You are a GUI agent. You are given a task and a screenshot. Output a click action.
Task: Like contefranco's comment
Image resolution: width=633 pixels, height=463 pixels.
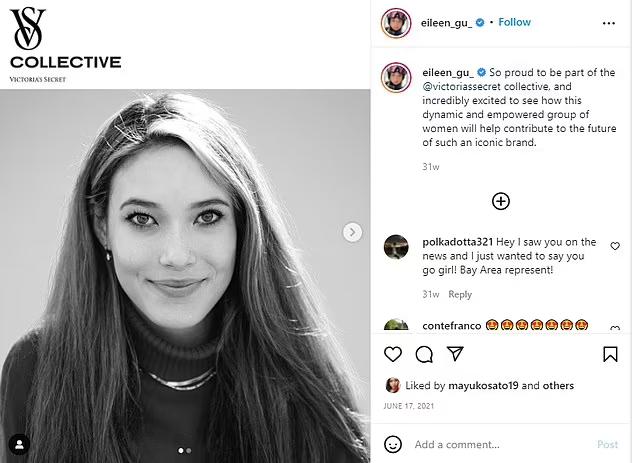(615, 327)
